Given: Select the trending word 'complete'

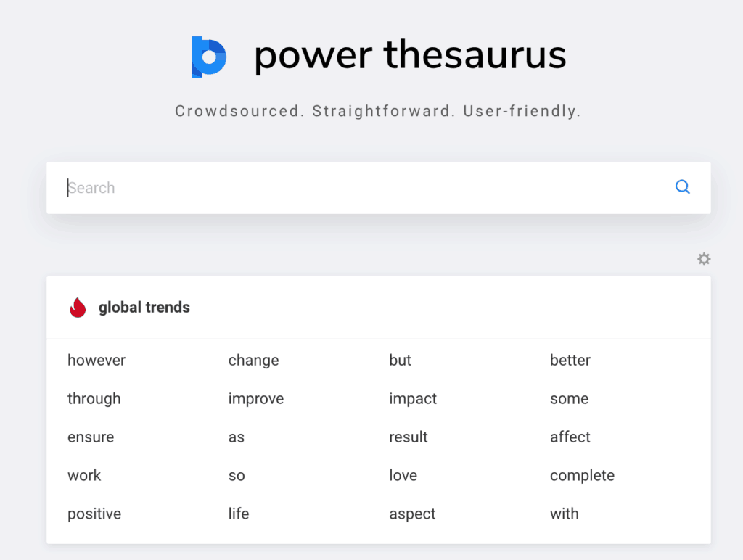Looking at the screenshot, I should [582, 475].
